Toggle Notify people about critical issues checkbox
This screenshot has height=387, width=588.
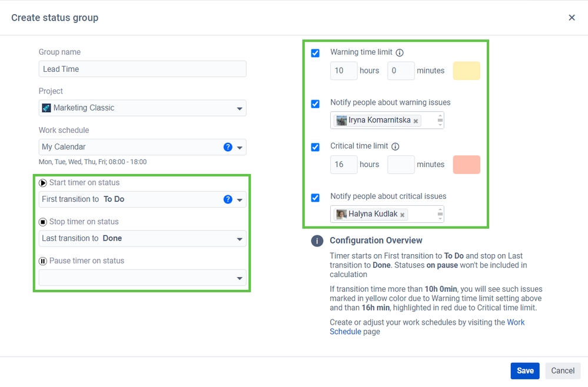[x=315, y=198]
